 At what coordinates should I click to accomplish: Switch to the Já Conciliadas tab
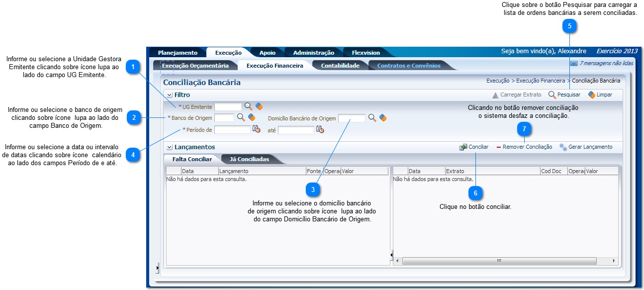coord(249,159)
